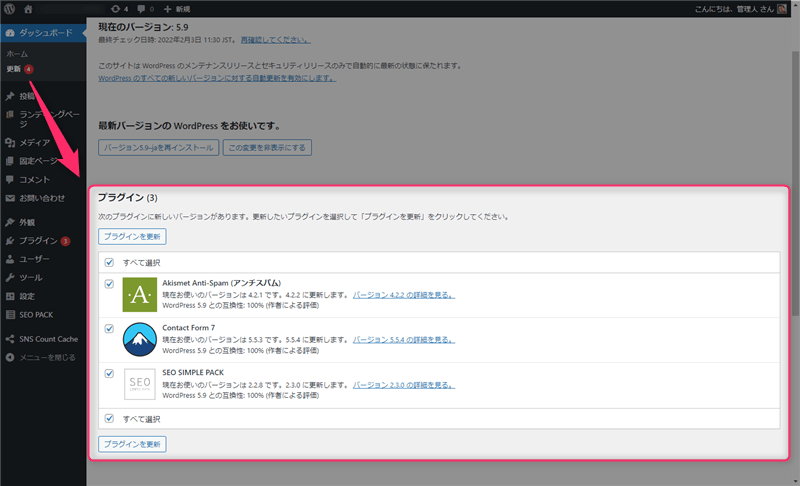This screenshot has height=486, width=800.
Task: Open the admin user avatar
Action: (782, 9)
